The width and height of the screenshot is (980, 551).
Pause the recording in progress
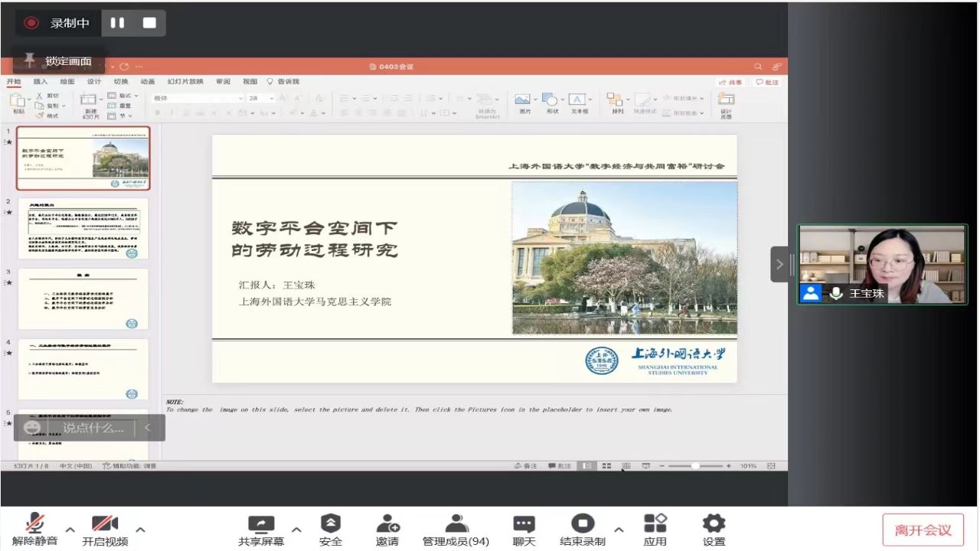[117, 23]
